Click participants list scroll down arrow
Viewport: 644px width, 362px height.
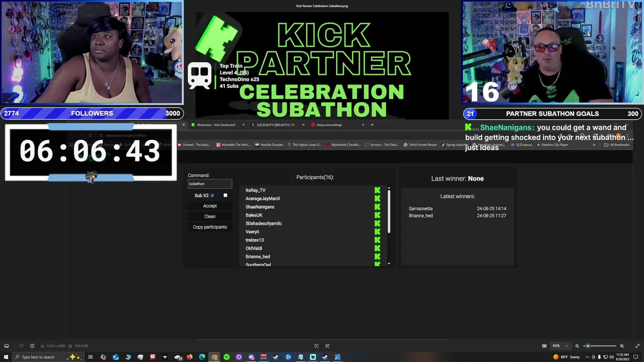[389, 263]
